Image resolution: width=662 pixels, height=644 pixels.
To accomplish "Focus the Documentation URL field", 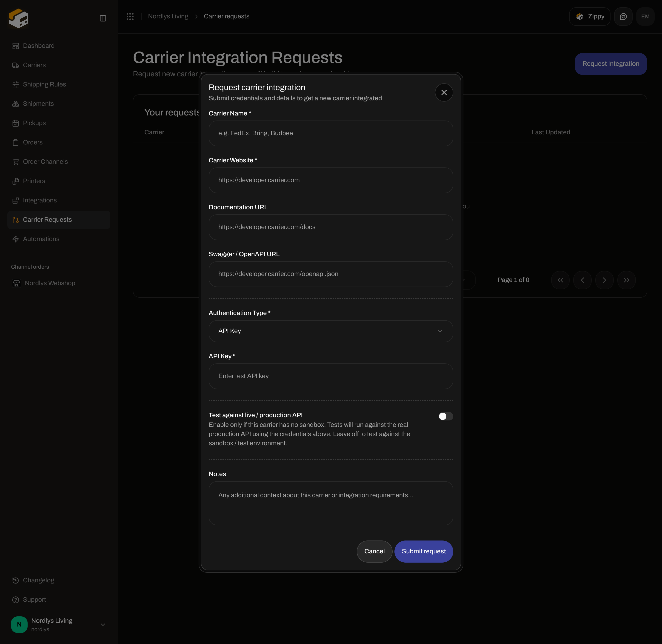I will coord(331,227).
